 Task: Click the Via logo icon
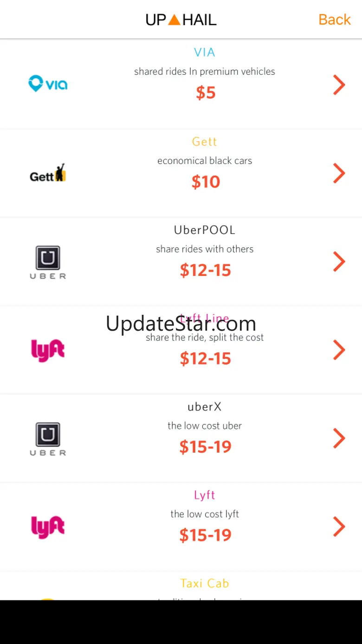click(48, 84)
